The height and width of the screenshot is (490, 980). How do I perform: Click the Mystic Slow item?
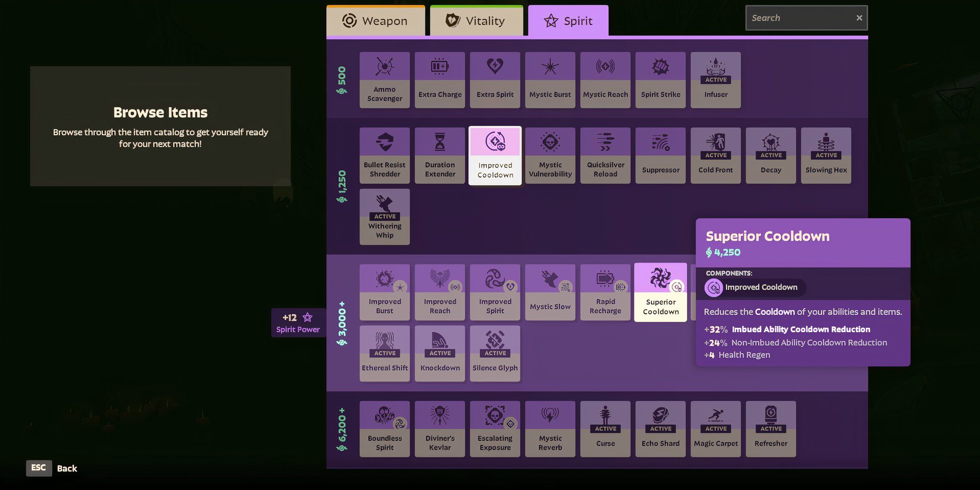(x=550, y=292)
